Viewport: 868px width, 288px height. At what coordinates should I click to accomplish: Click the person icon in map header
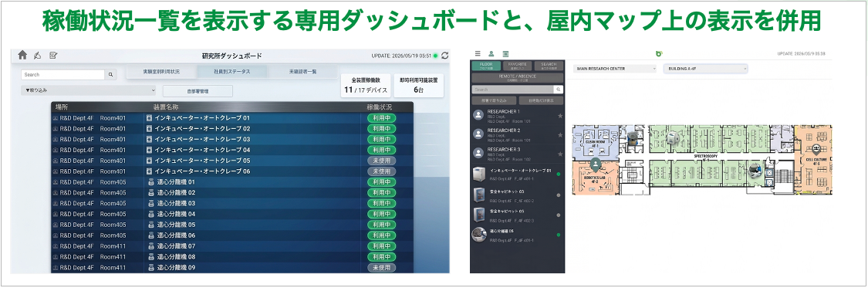tap(491, 54)
